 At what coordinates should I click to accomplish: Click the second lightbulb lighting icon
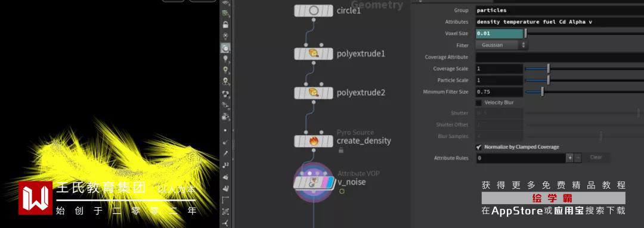click(x=225, y=70)
